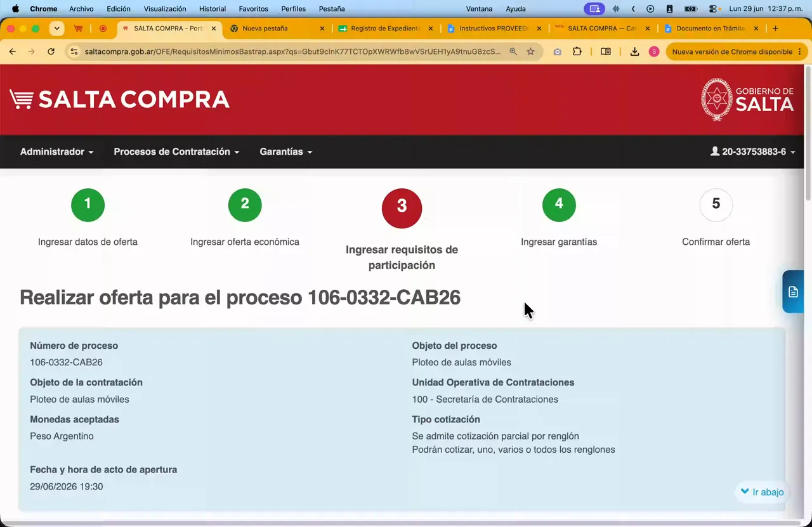Expand Procesos de Contratación dropdown
Screen dimensions: 812x527
[x=176, y=152]
